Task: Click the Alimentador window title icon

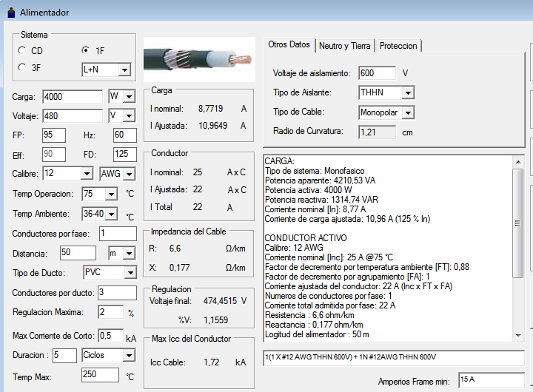Action: 11,13
